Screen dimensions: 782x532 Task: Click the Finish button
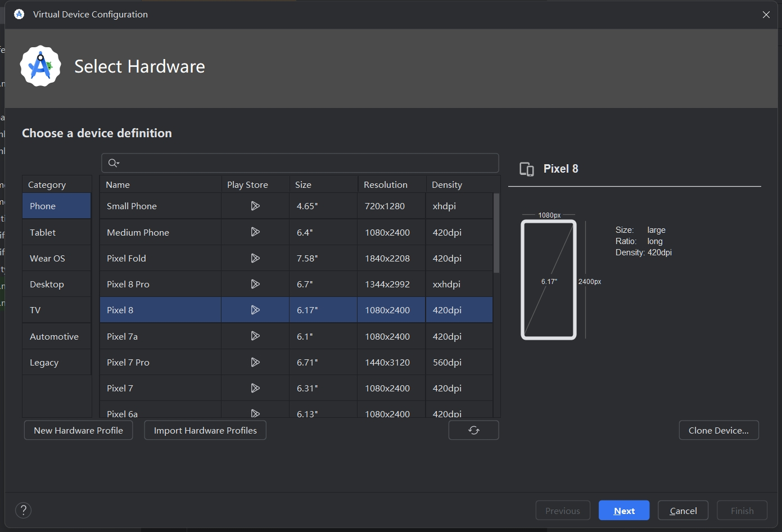(742, 511)
